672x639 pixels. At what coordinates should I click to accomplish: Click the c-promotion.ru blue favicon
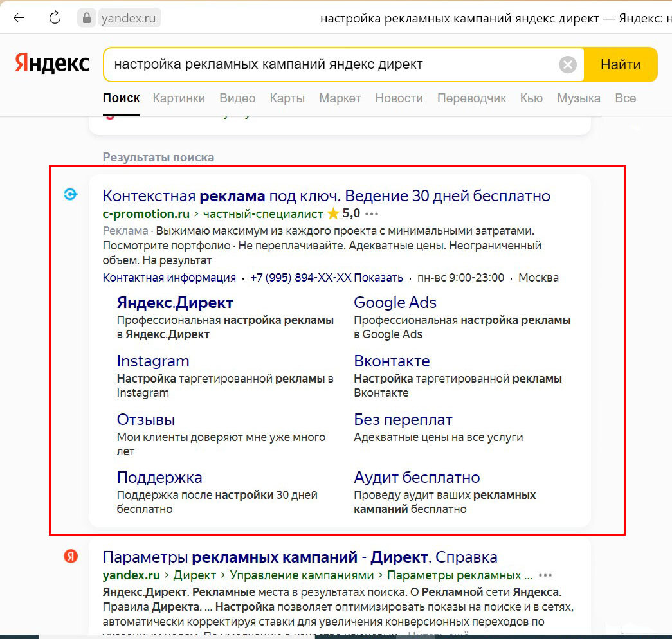coord(71,195)
